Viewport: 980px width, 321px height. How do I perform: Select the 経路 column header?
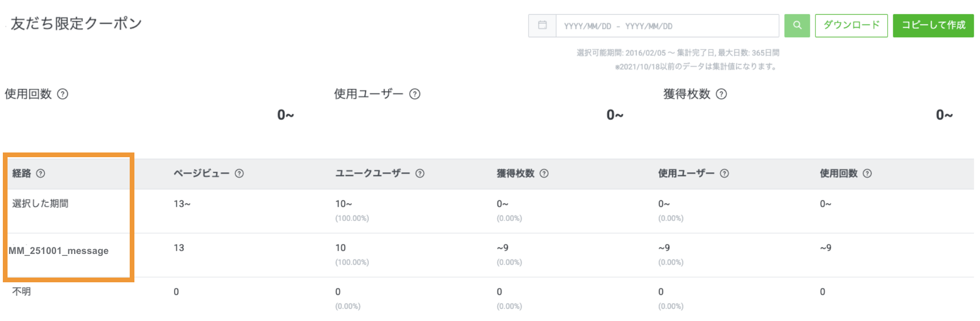pyautogui.click(x=21, y=173)
